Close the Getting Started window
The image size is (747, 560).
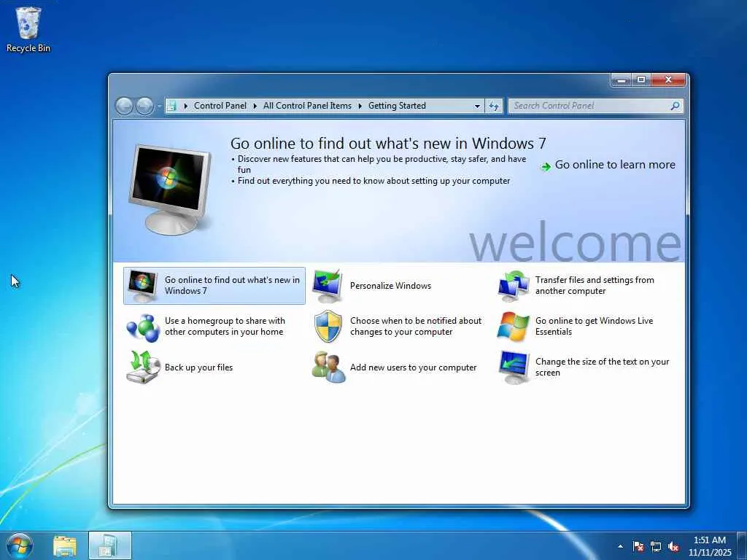pyautogui.click(x=668, y=80)
